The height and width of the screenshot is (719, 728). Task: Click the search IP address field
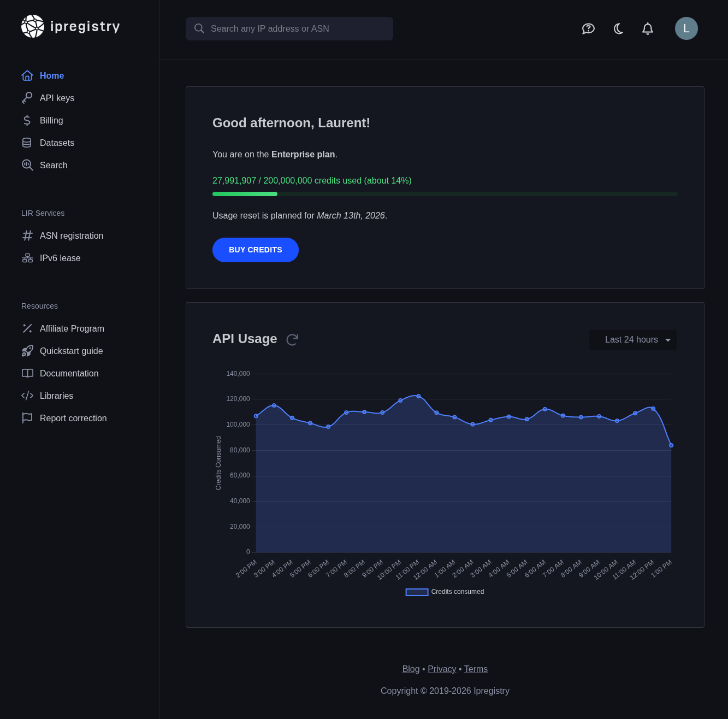click(x=289, y=28)
